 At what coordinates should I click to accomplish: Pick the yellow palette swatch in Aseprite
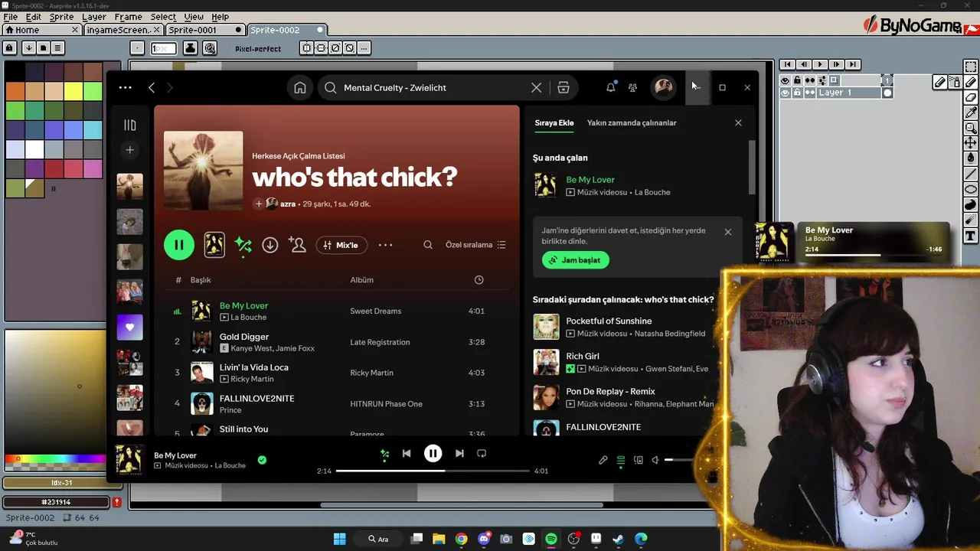point(73,92)
